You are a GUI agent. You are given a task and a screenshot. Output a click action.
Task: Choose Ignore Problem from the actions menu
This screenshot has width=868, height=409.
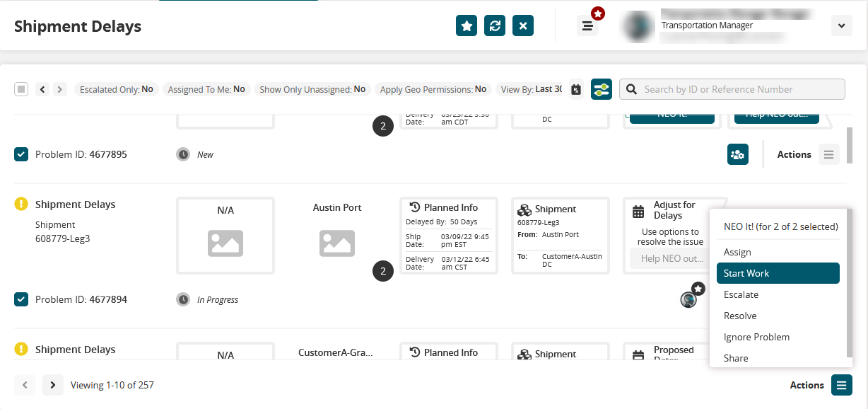(778, 337)
